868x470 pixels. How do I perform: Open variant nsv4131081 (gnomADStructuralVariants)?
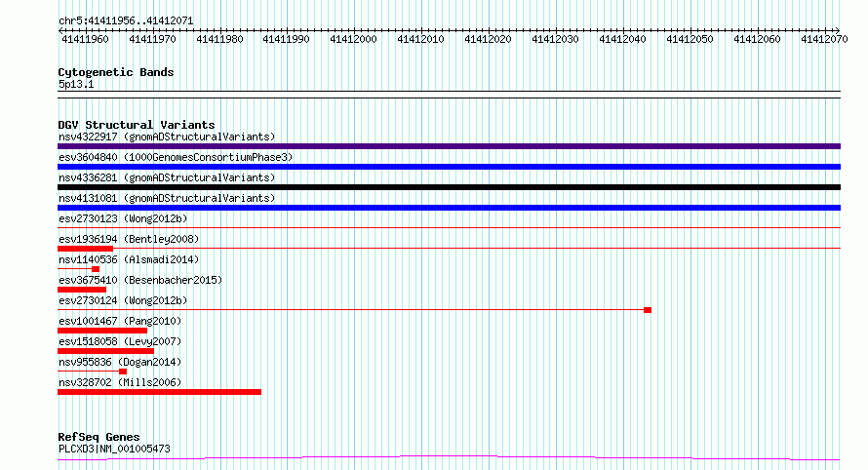point(167,198)
